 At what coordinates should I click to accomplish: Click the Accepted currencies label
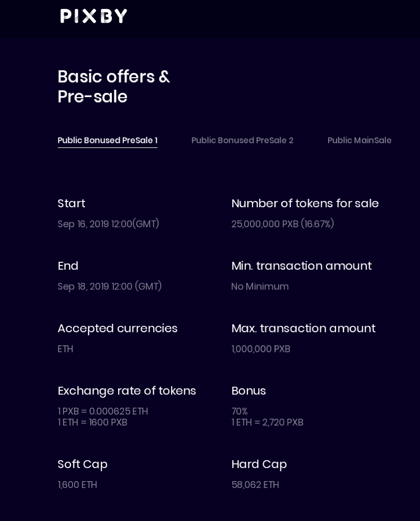tap(117, 328)
